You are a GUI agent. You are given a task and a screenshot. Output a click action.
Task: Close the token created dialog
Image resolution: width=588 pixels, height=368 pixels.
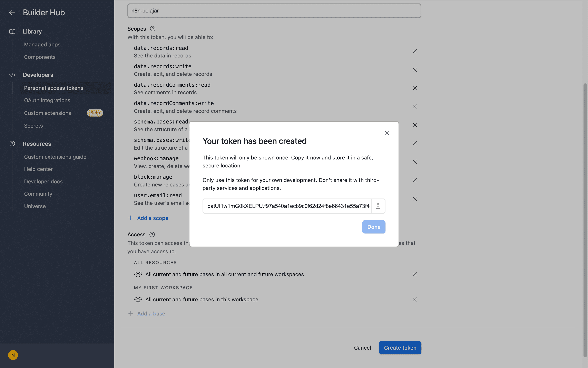387,133
